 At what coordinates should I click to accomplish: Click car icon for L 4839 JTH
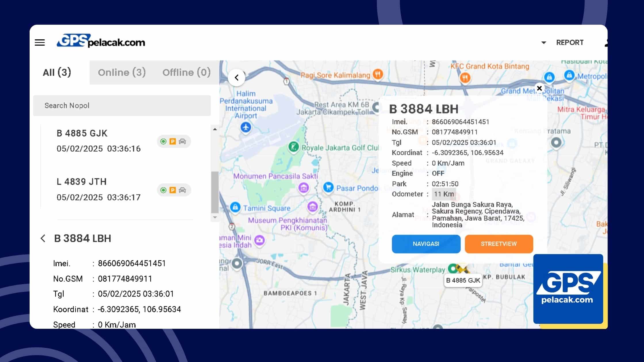[x=182, y=190]
